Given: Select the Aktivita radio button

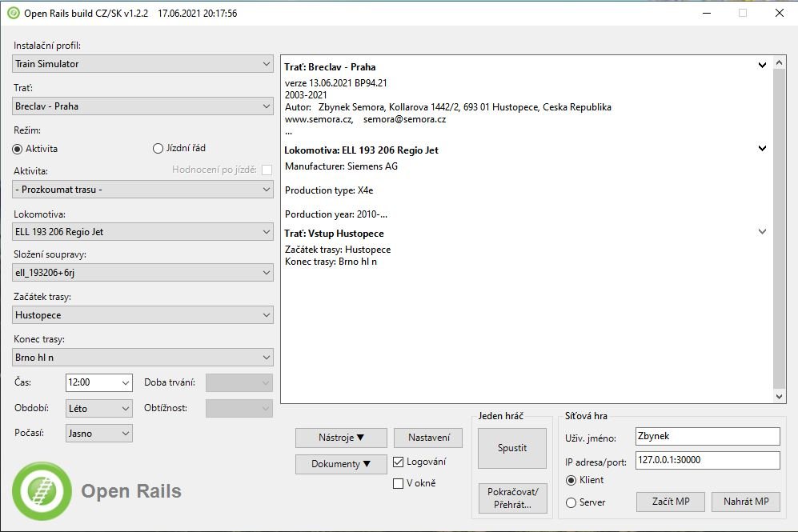Looking at the screenshot, I should click(18, 149).
